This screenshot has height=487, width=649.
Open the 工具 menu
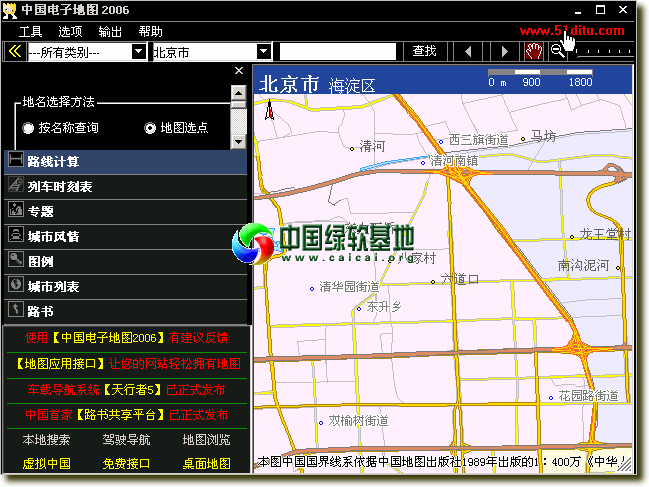pos(30,32)
